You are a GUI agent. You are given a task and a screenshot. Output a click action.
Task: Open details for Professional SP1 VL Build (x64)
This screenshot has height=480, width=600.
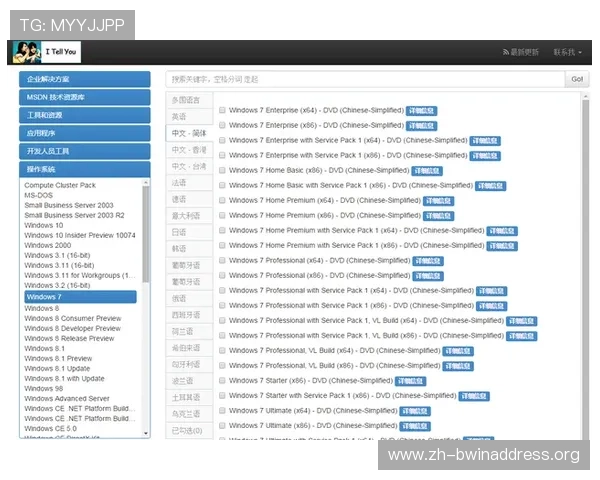[522, 321]
